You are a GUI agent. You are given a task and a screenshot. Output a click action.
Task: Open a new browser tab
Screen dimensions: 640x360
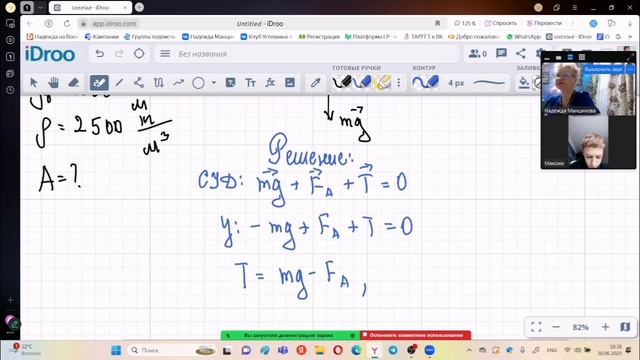[x=139, y=7]
